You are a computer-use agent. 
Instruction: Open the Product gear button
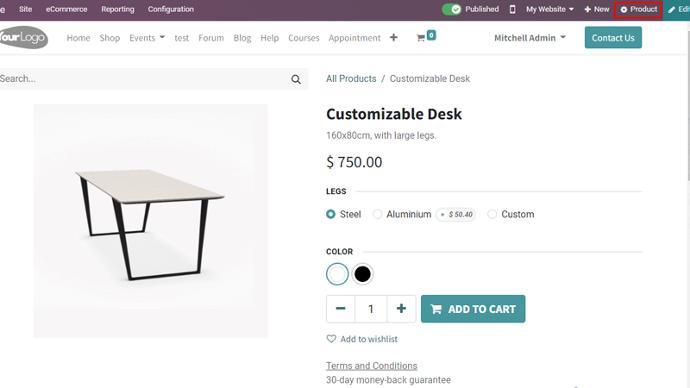click(x=639, y=9)
